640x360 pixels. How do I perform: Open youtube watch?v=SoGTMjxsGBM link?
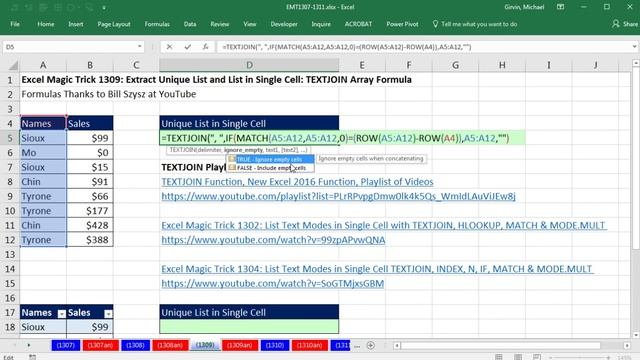(273, 284)
